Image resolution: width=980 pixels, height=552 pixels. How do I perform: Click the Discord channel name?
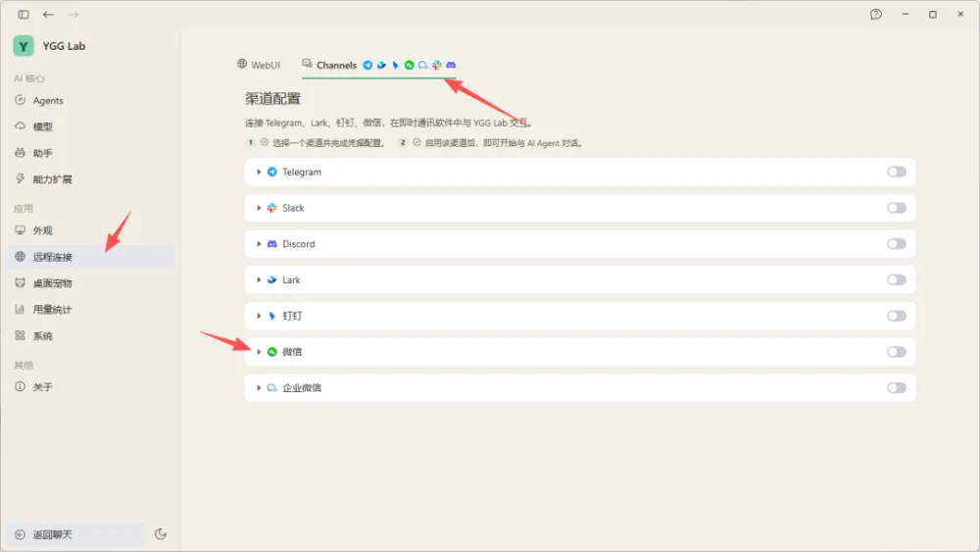pos(299,244)
